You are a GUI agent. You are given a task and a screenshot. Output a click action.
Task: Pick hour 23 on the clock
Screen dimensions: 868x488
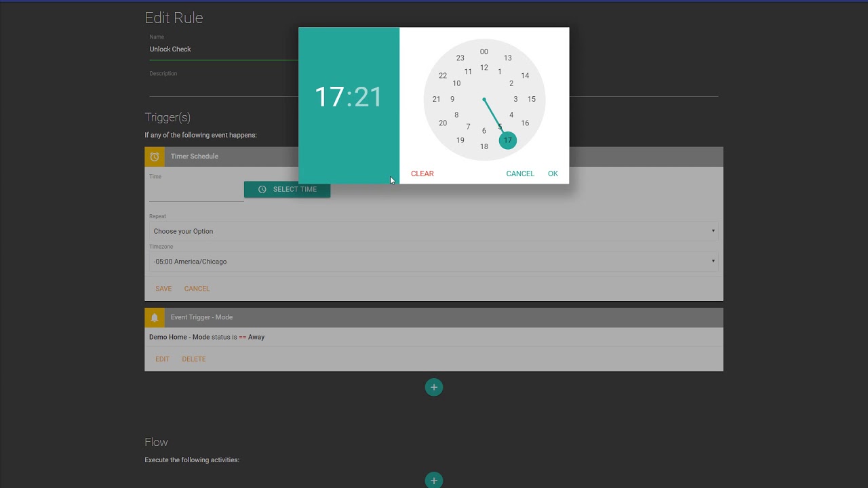pyautogui.click(x=460, y=58)
